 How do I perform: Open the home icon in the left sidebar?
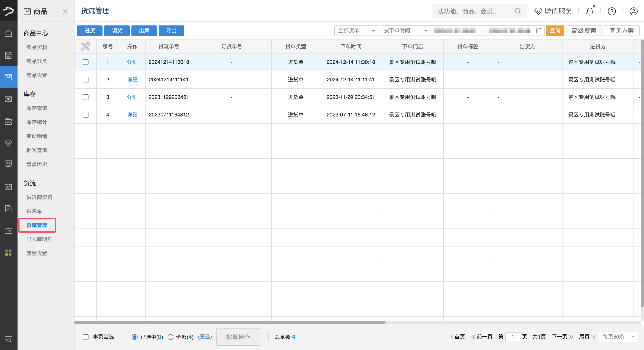click(8, 33)
